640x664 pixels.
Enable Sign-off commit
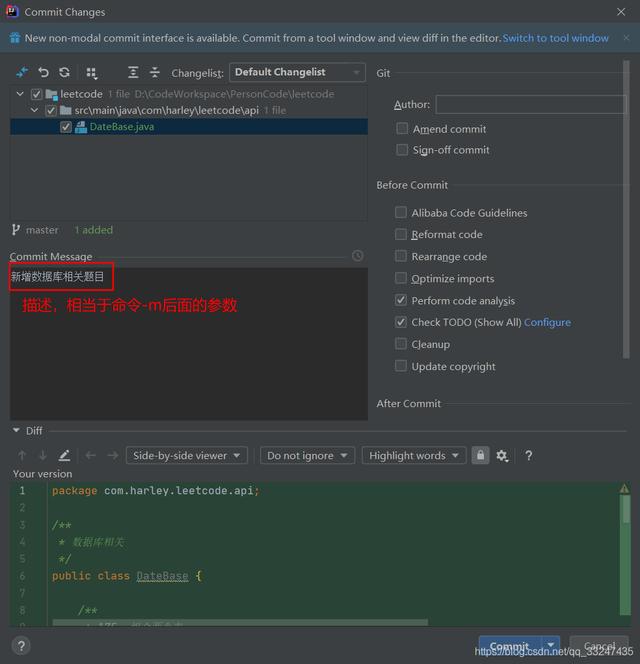402,149
